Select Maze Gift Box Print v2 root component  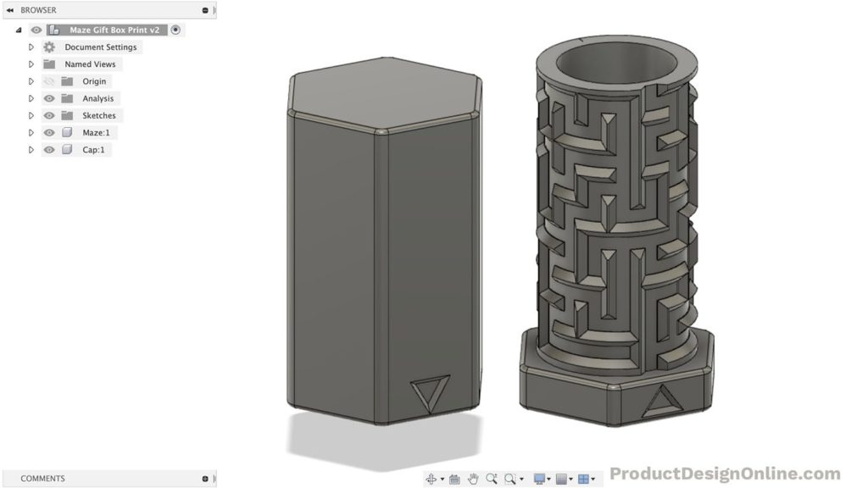(114, 30)
